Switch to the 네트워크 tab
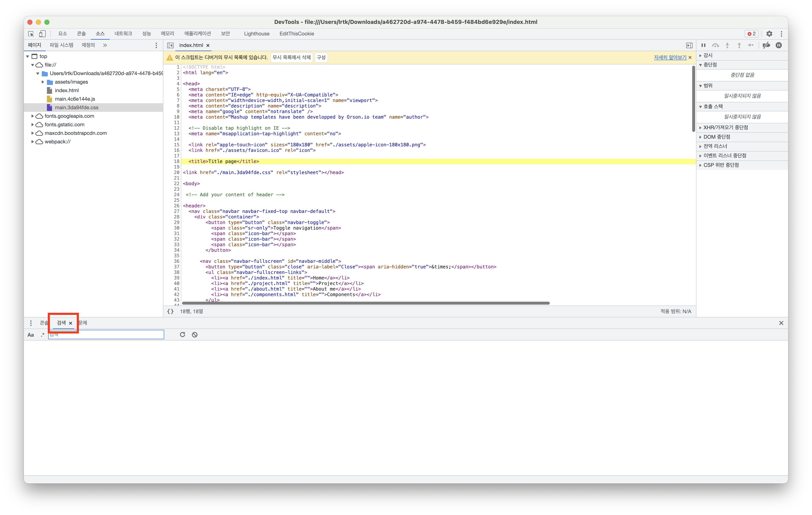 click(123, 34)
